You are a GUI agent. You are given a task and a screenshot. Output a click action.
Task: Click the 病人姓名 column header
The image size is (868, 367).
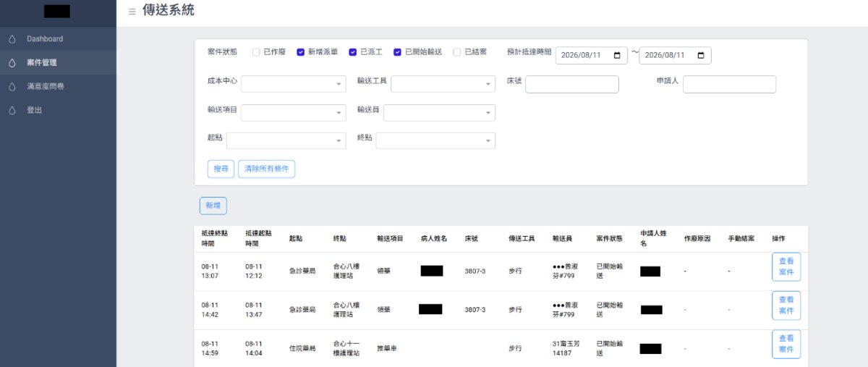434,238
